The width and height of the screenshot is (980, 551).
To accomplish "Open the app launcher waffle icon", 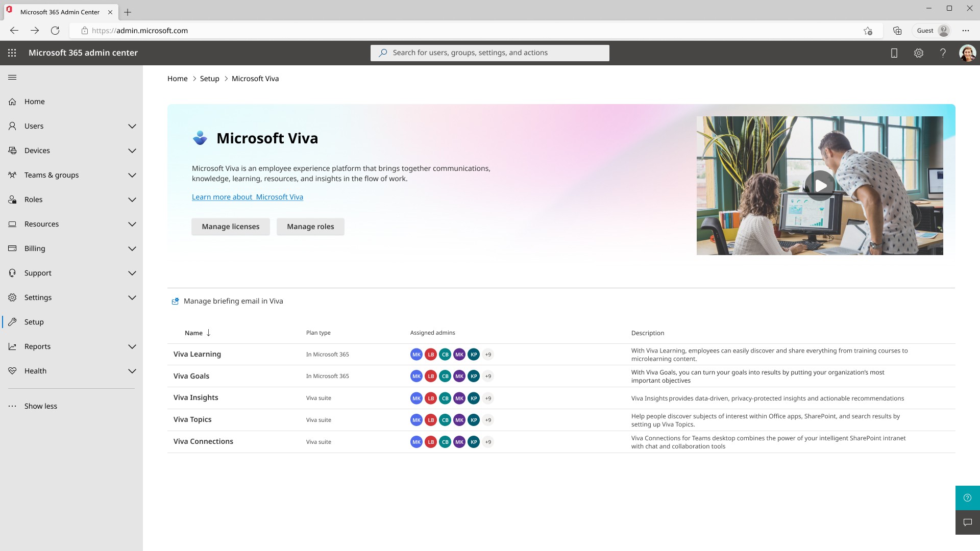I will tap(12, 53).
